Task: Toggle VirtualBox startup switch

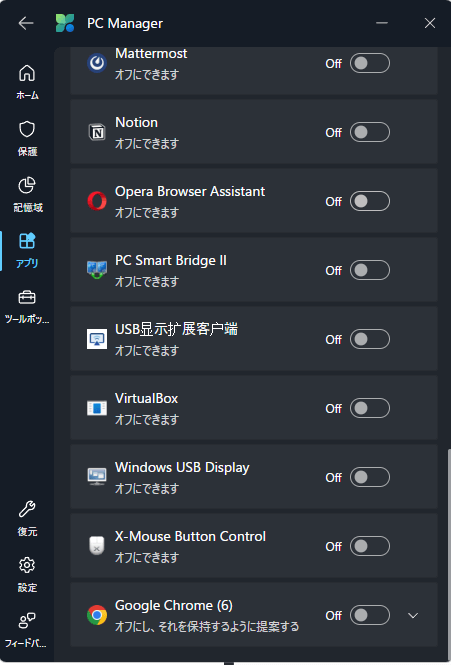Action: (x=370, y=408)
